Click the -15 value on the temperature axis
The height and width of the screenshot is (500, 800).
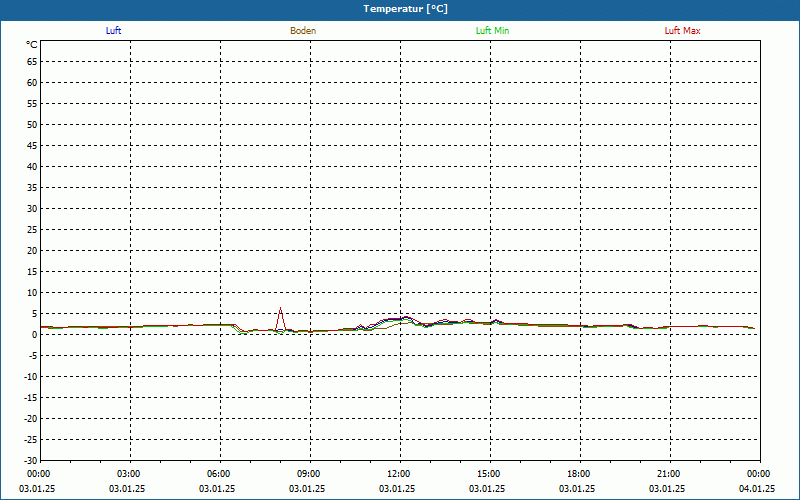[x=31, y=397]
